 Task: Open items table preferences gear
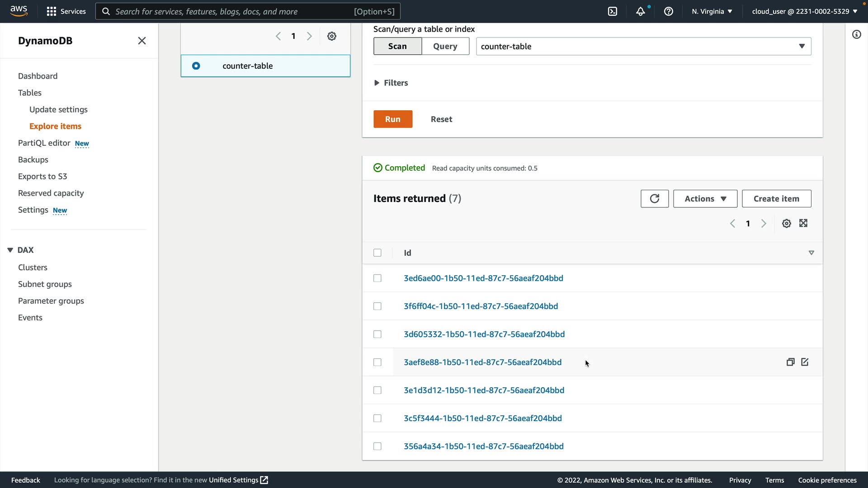[x=786, y=224]
